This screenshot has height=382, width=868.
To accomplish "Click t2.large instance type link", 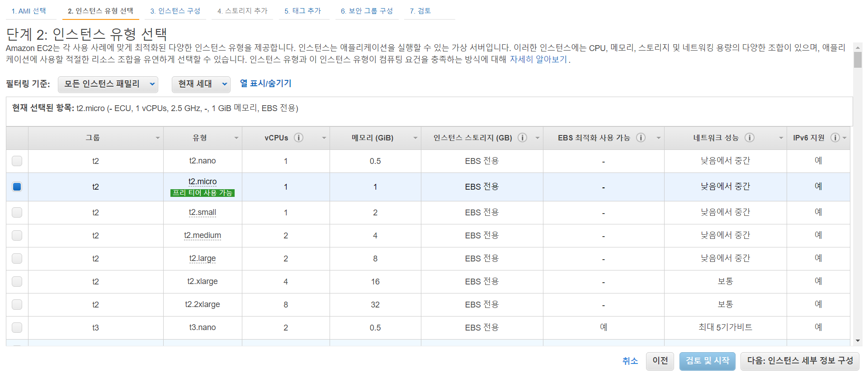I will pos(203,258).
